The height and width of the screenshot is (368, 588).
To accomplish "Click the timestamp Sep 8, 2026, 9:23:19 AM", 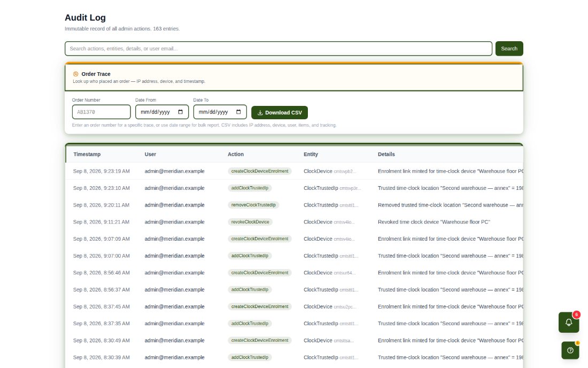I will pyautogui.click(x=101, y=171).
